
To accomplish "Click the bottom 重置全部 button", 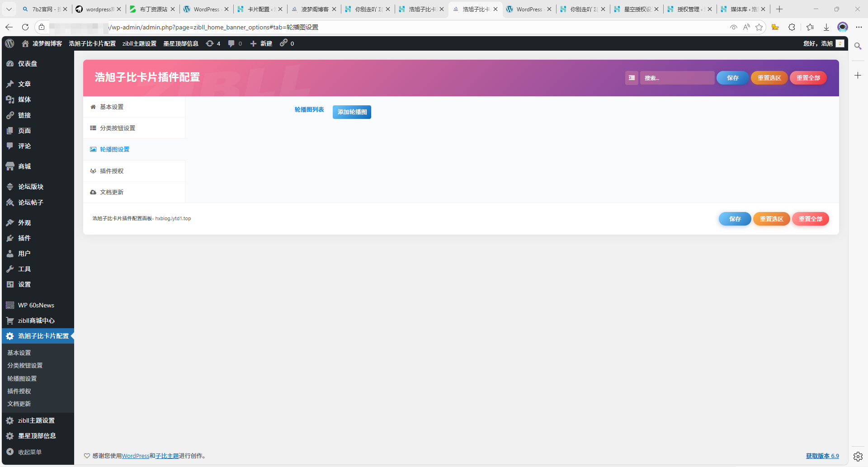I will [x=810, y=219].
